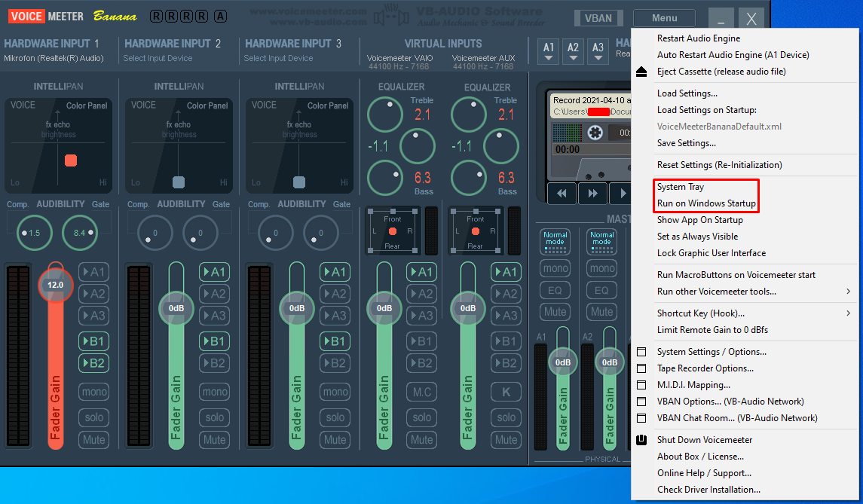The height and width of the screenshot is (504, 863).
Task: Click the Bass knob of Voicemeeter VAIO equalizer
Action: 385,178
